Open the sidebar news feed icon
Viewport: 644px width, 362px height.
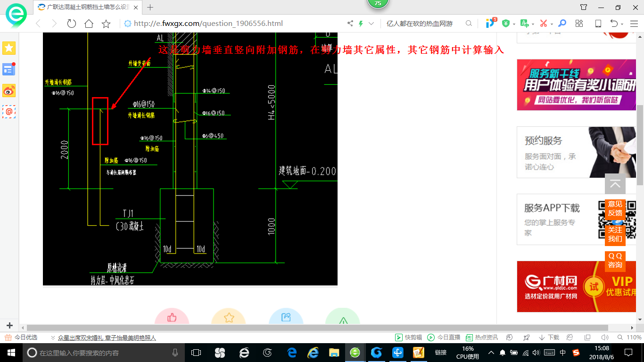(9, 69)
